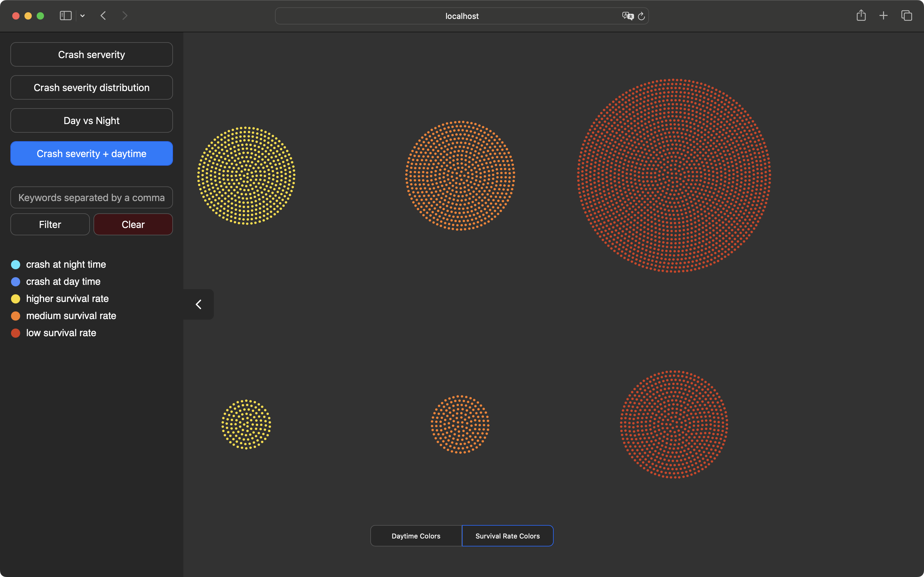This screenshot has width=924, height=577.
Task: Open the sidebar options dropdown arrow
Action: coord(82,16)
